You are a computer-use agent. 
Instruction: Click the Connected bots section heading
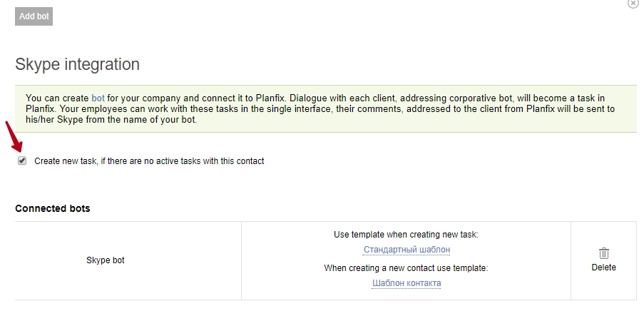pos(53,208)
